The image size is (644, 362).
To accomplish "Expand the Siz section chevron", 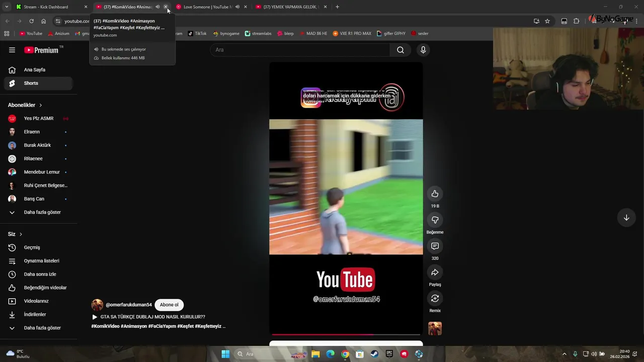I will click(21, 234).
